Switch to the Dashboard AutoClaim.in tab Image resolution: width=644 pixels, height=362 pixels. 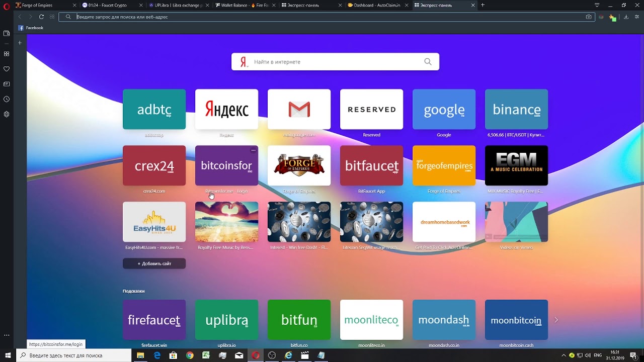pos(377,6)
